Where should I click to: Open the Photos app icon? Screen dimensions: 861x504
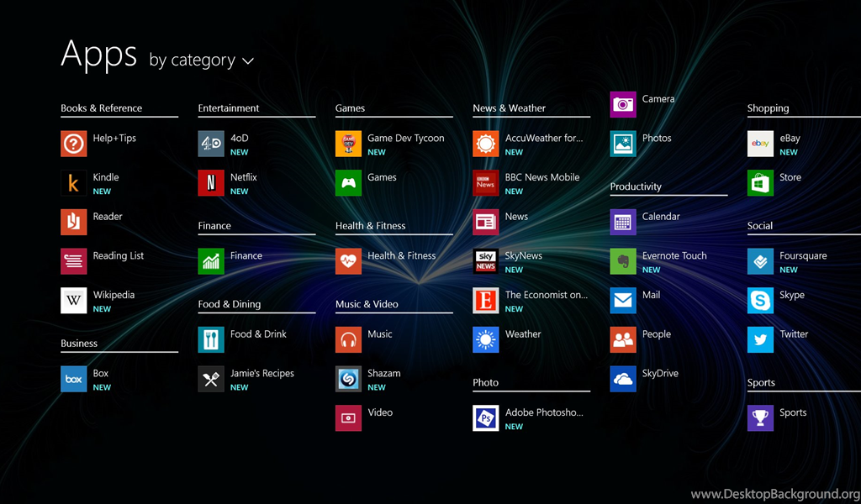[x=623, y=144]
